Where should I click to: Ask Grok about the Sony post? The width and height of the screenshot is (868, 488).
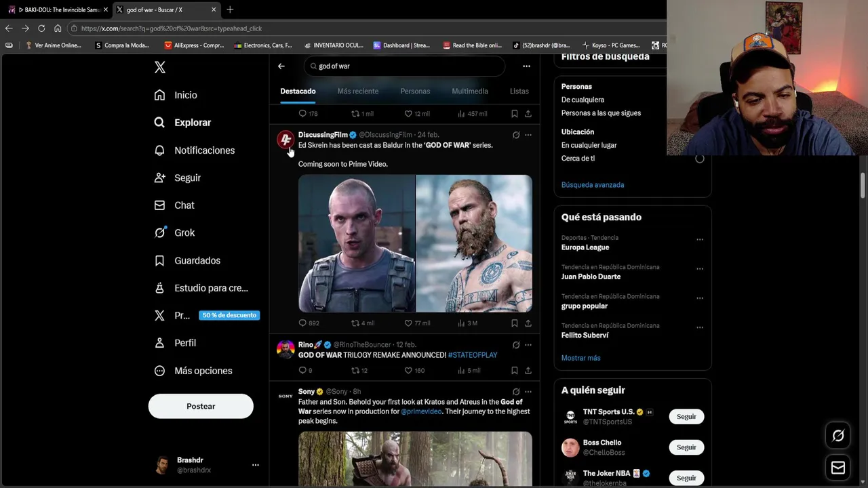(516, 392)
